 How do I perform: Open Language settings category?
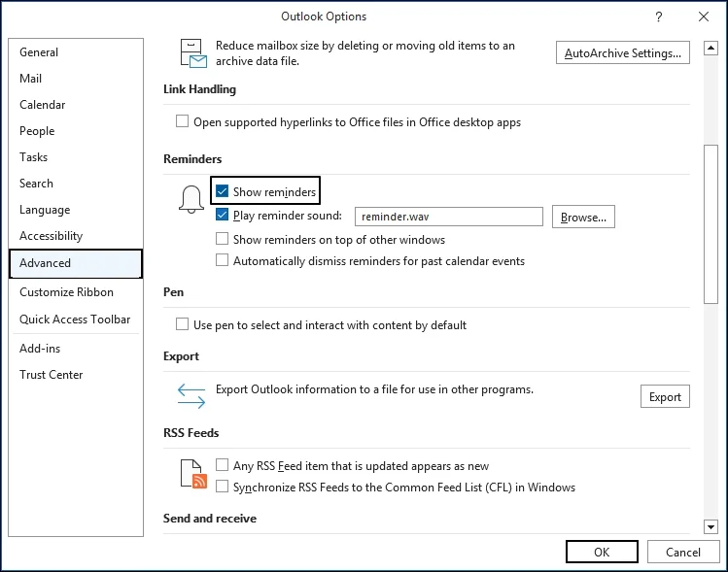click(x=76, y=210)
